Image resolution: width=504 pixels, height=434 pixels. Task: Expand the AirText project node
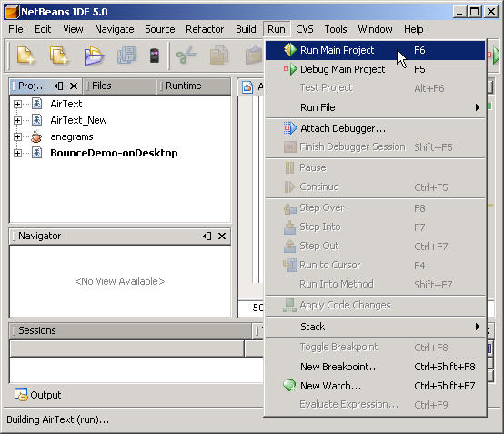[x=17, y=104]
